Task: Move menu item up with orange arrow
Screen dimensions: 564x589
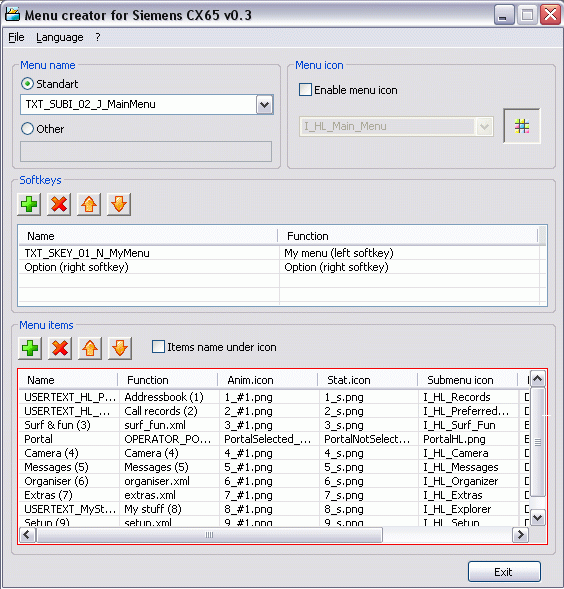Action: (x=90, y=348)
